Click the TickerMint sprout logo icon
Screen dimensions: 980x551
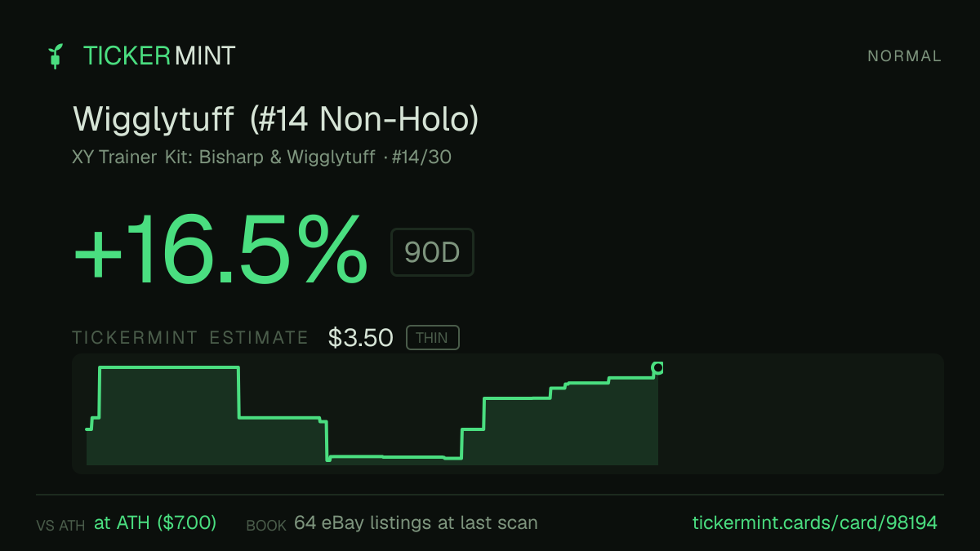coord(56,56)
